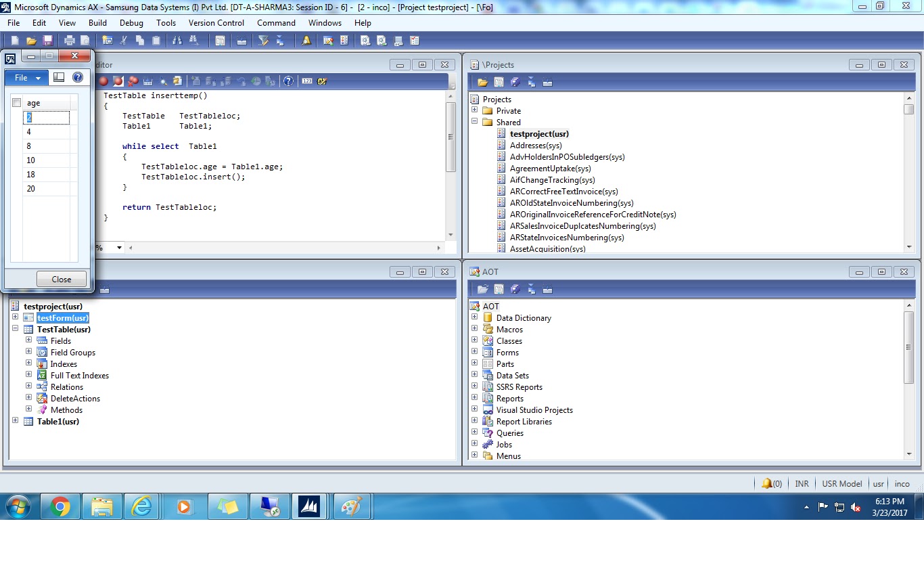This screenshot has width=924, height=574.
Task: Expand the Methods node under TestTable(usr)
Action: point(28,410)
